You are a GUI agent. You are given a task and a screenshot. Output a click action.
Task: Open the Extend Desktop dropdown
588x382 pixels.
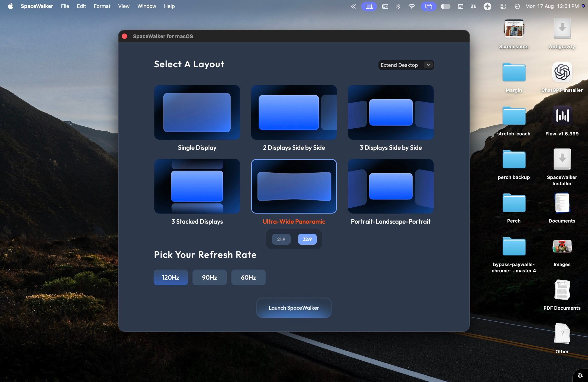pyautogui.click(x=406, y=65)
